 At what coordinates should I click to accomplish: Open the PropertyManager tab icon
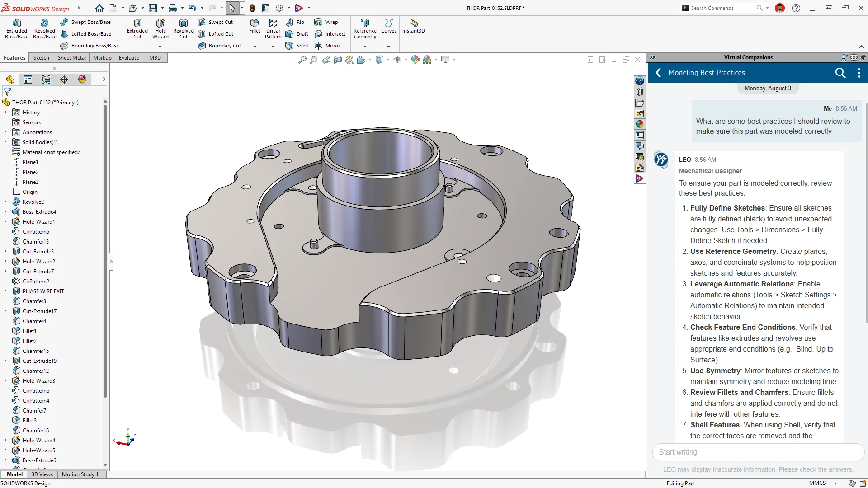click(x=28, y=80)
